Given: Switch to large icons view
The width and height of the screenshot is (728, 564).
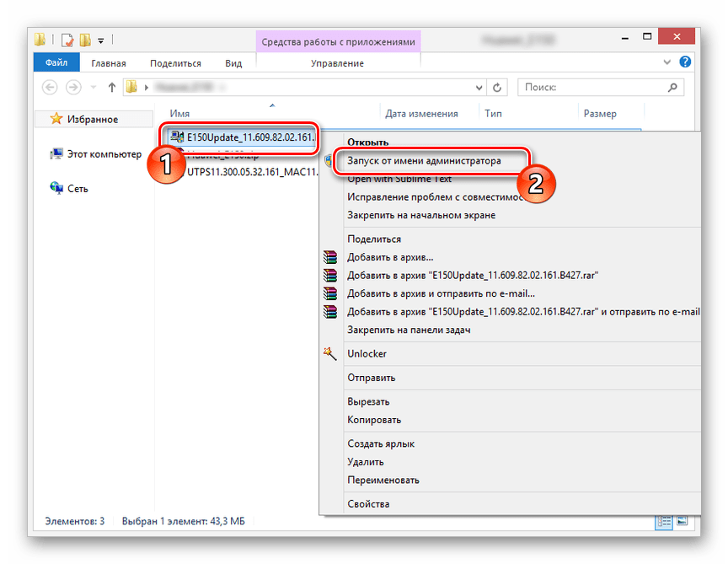Looking at the screenshot, I should [682, 521].
